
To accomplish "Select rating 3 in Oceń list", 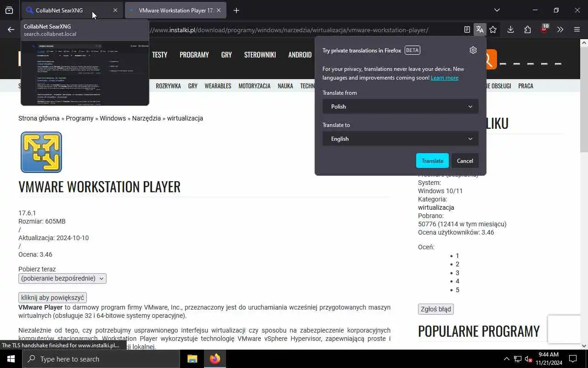I will click(457, 273).
